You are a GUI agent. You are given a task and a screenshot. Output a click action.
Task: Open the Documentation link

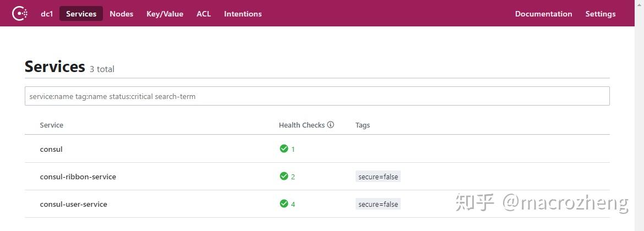click(543, 14)
